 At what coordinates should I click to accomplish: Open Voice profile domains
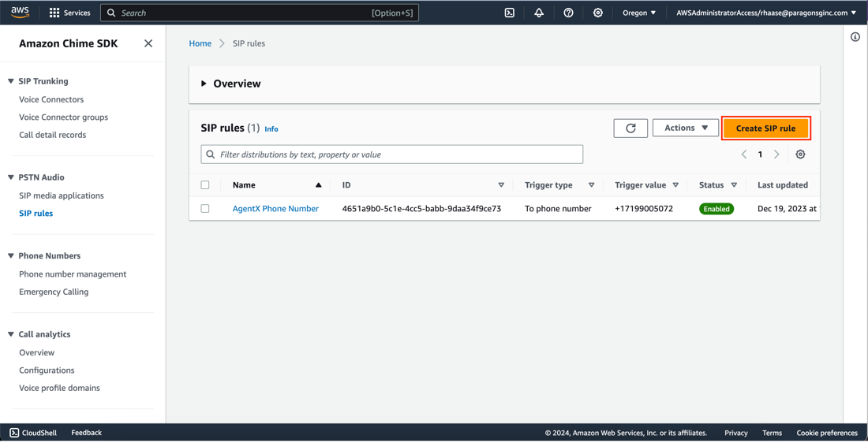59,389
